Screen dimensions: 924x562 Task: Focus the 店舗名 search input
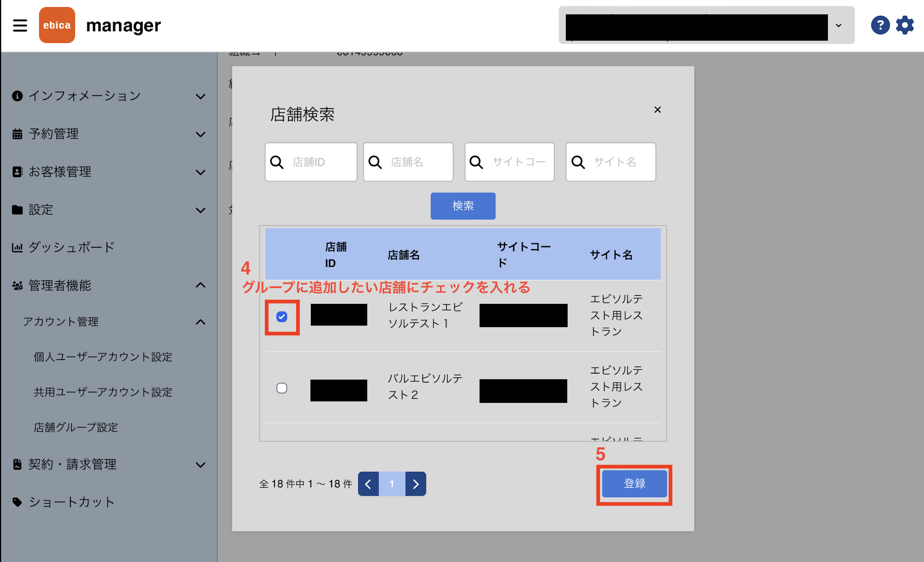click(x=408, y=162)
